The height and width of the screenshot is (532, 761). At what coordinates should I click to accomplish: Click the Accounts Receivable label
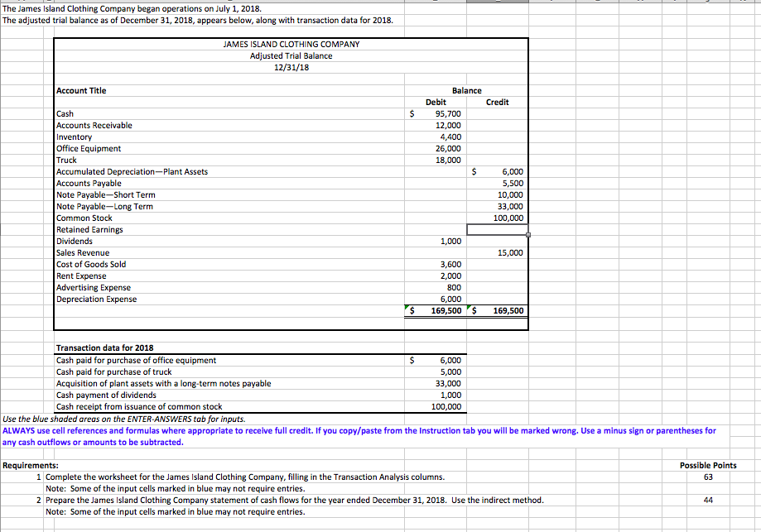coord(94,125)
